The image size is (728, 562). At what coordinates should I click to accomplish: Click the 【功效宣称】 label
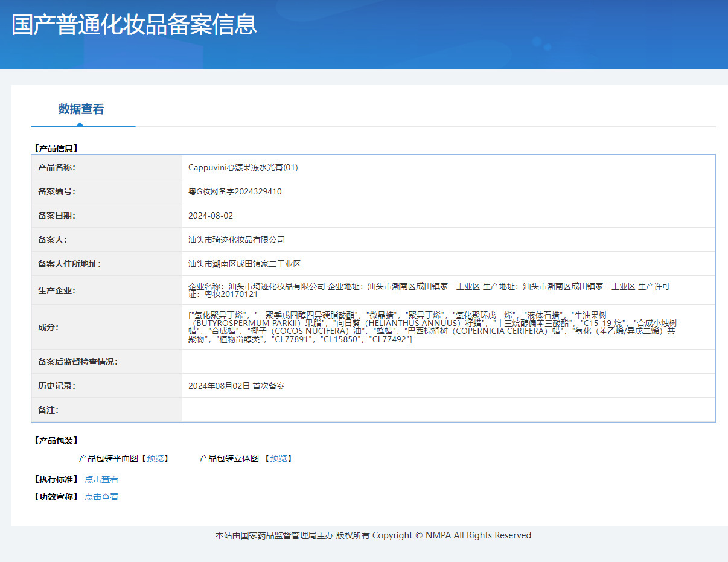click(55, 497)
